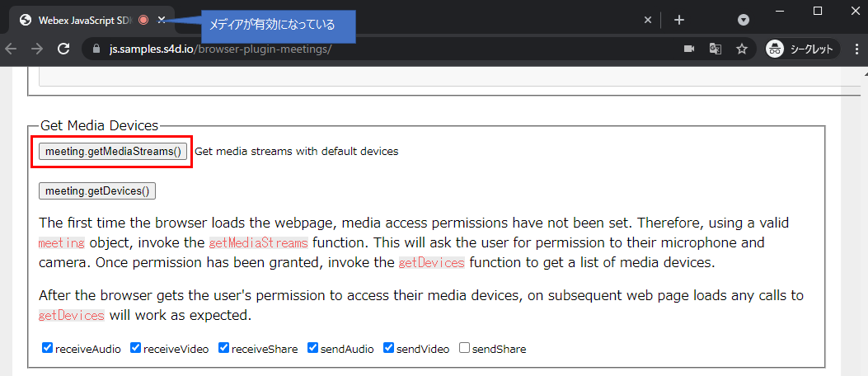
Task: Click the camera permission icon in address bar
Action: coord(689,49)
